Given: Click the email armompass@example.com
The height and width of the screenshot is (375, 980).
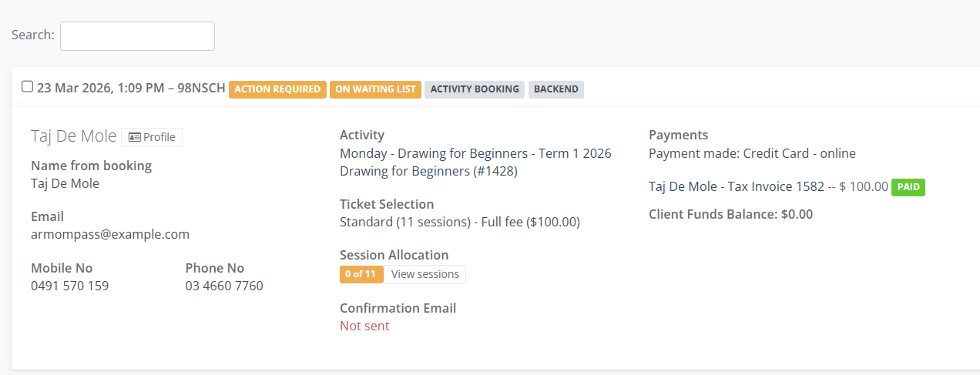Looking at the screenshot, I should (110, 234).
